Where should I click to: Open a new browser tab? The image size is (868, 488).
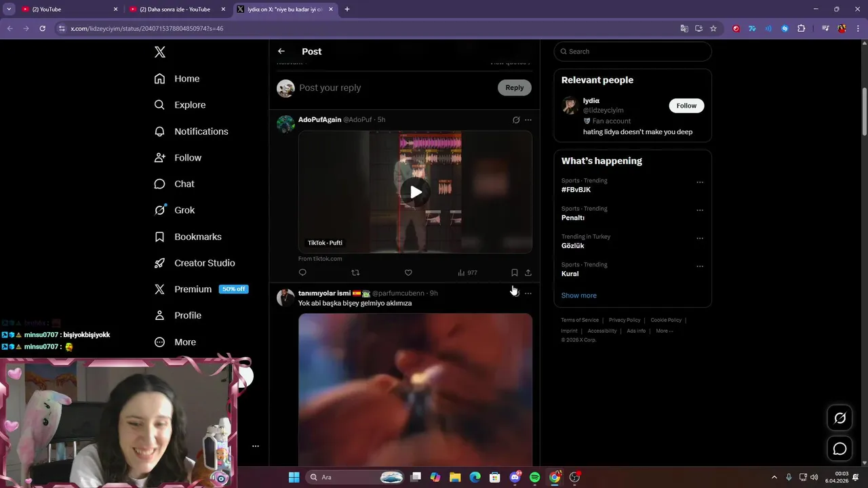tap(347, 9)
